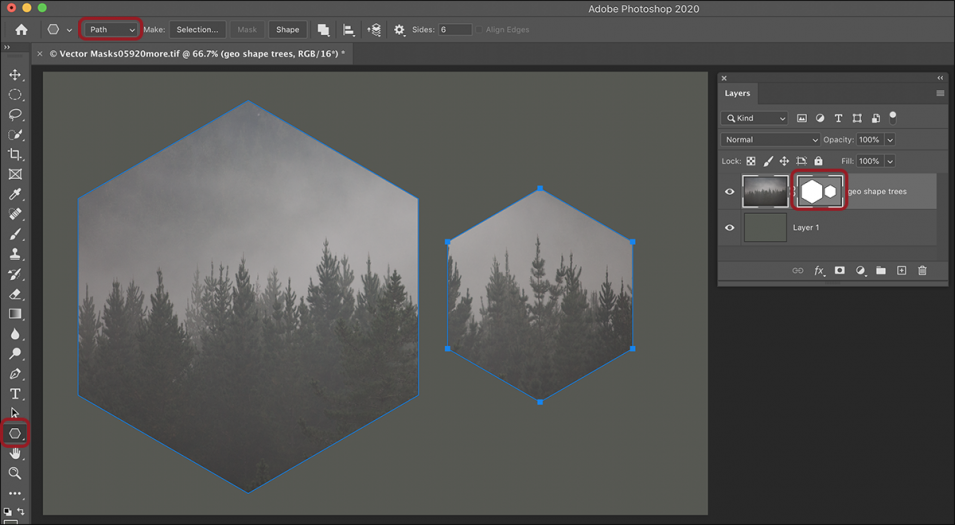Image resolution: width=955 pixels, height=525 pixels.
Task: Open path operations in options bar
Action: tap(323, 29)
